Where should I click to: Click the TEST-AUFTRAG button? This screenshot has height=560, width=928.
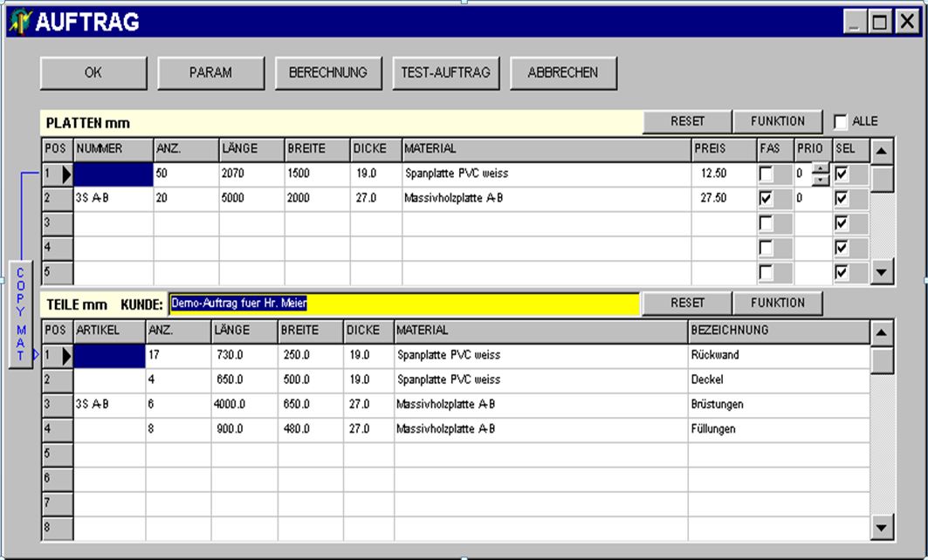(445, 73)
